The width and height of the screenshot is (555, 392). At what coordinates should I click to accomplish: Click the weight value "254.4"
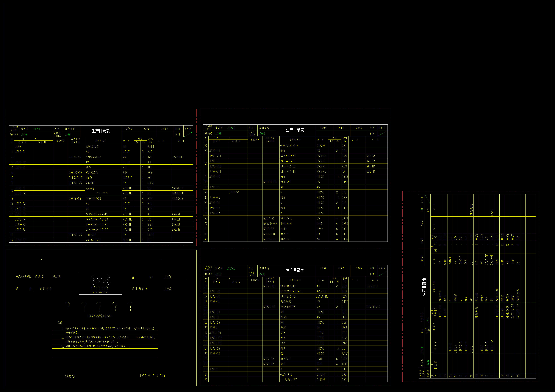[x=151, y=147]
